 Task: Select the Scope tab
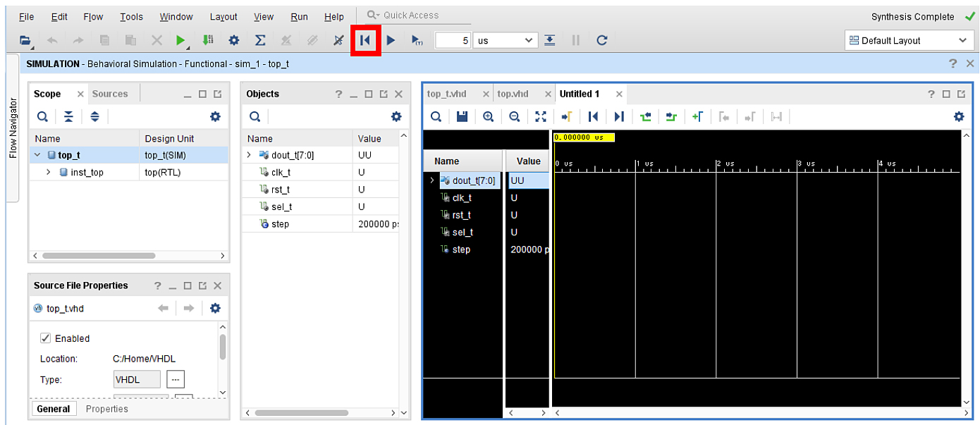click(x=47, y=94)
